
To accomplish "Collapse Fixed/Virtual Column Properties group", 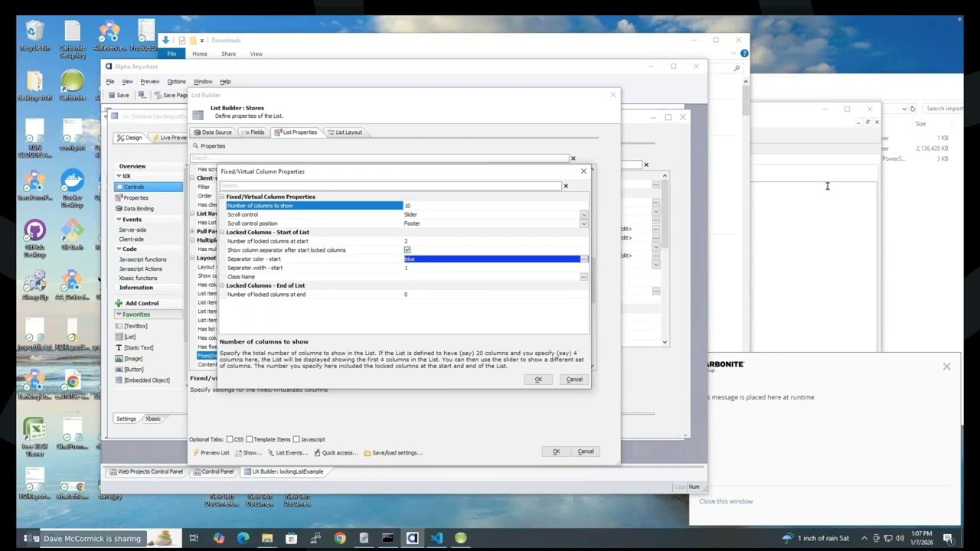I will tap(222, 197).
